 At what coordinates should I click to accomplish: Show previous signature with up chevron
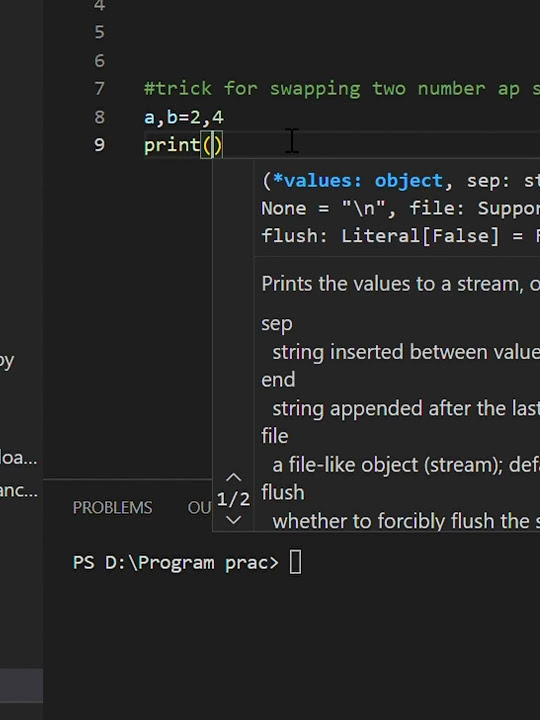234,478
